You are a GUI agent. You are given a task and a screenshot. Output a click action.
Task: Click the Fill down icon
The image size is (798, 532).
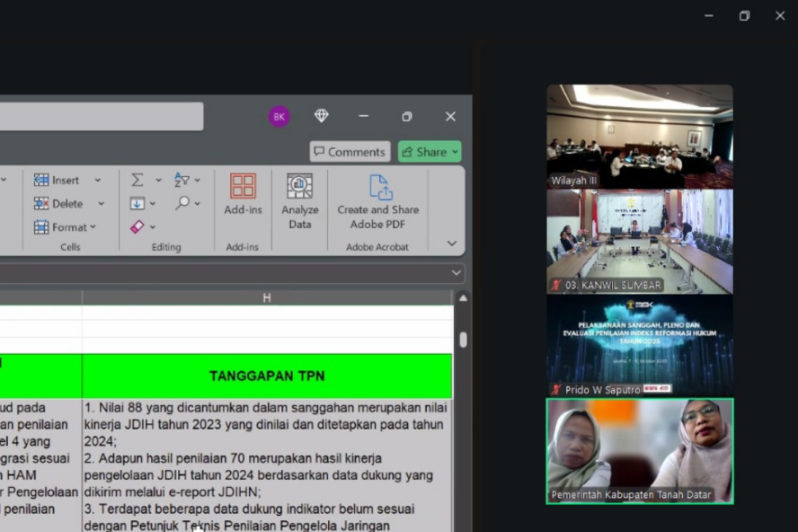tap(137, 203)
